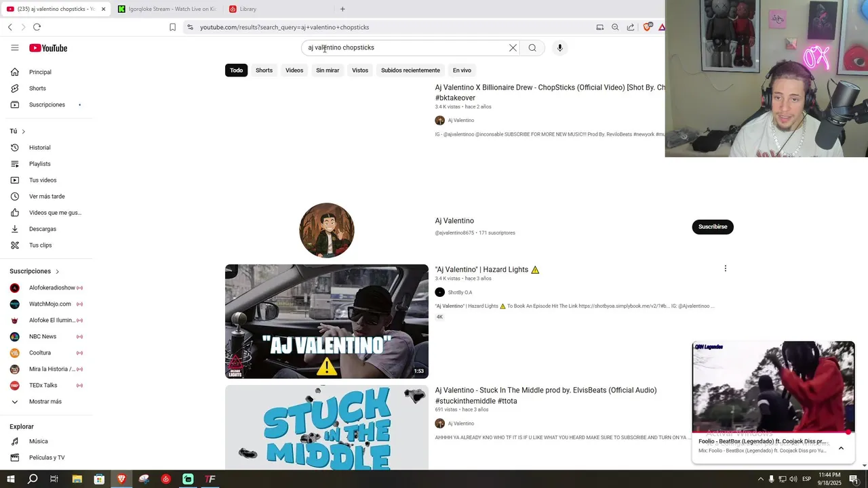Select the Vistos filter chip
This screenshot has width=868, height=488.
360,70
